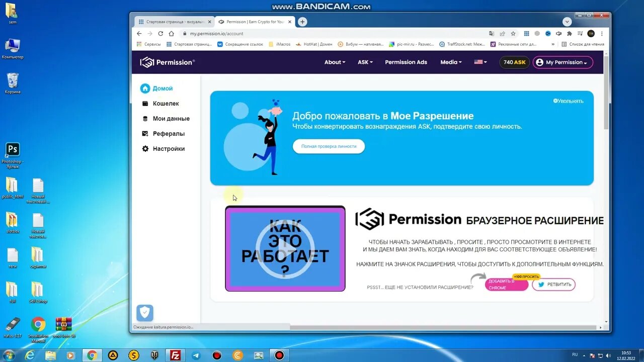Click RU language indicator in tray
Image resolution: width=644 pixels, height=362 pixels.
575,355
